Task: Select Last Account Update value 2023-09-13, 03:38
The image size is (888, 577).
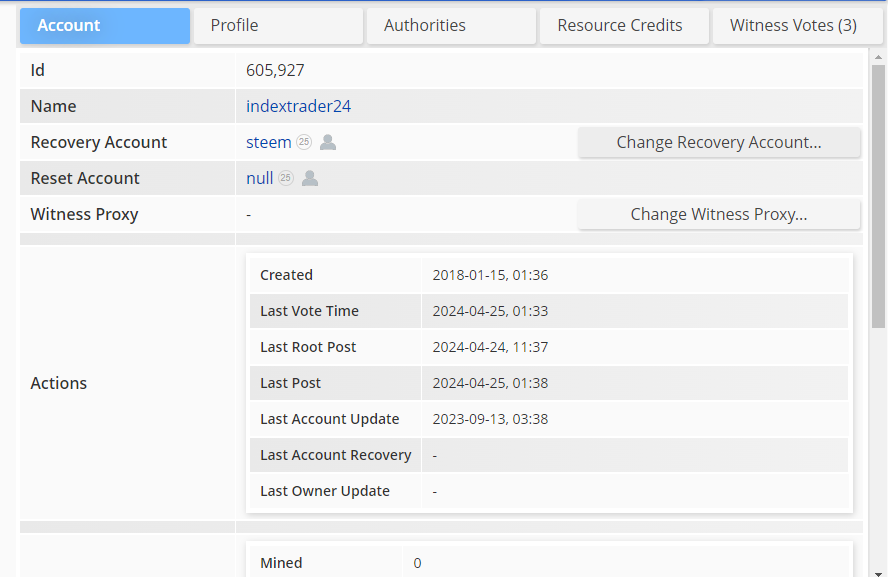Action: coord(490,419)
